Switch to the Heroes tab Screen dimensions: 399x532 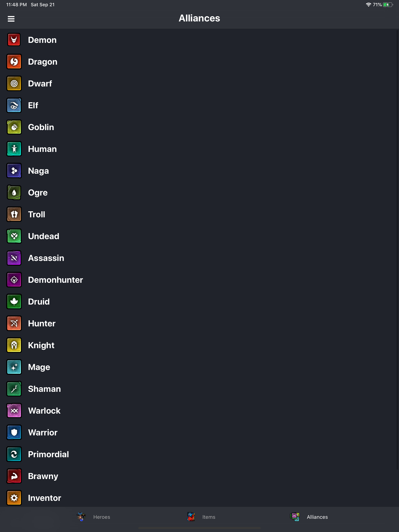click(x=93, y=517)
